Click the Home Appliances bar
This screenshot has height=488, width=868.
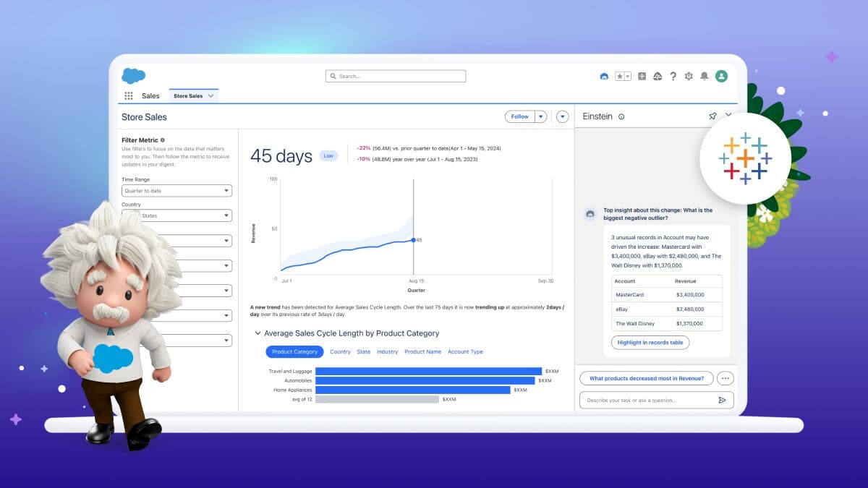[413, 390]
